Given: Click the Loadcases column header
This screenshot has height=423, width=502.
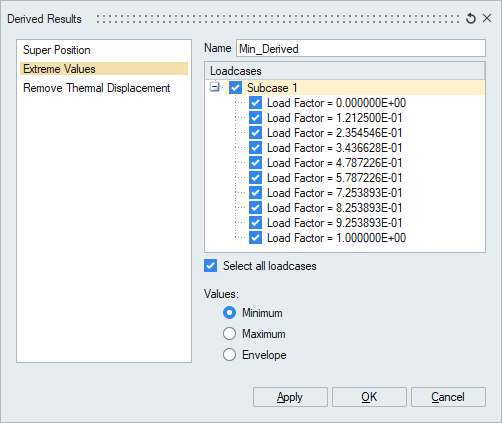Looking at the screenshot, I should 345,71.
